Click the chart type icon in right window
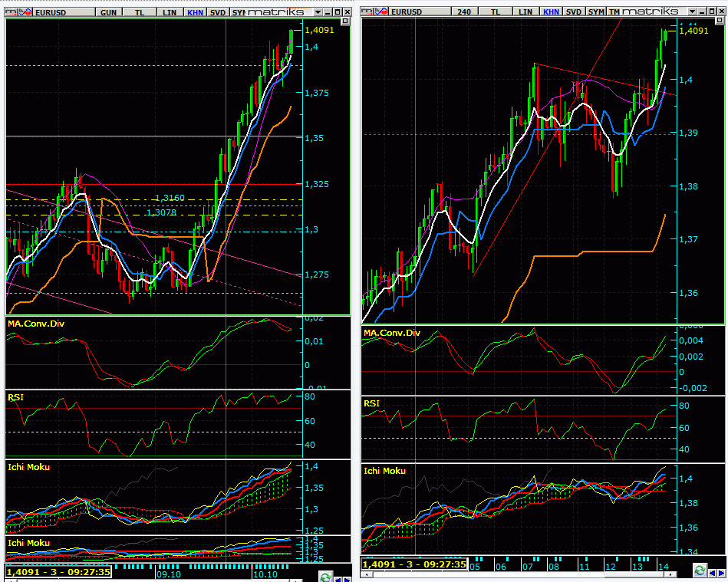Screen dimensions: 728x582 [379, 12]
